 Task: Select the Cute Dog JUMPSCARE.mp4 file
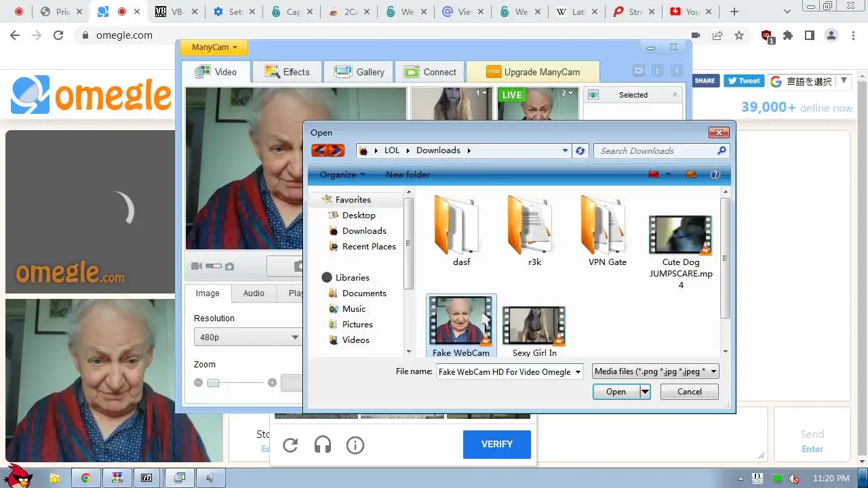(681, 252)
